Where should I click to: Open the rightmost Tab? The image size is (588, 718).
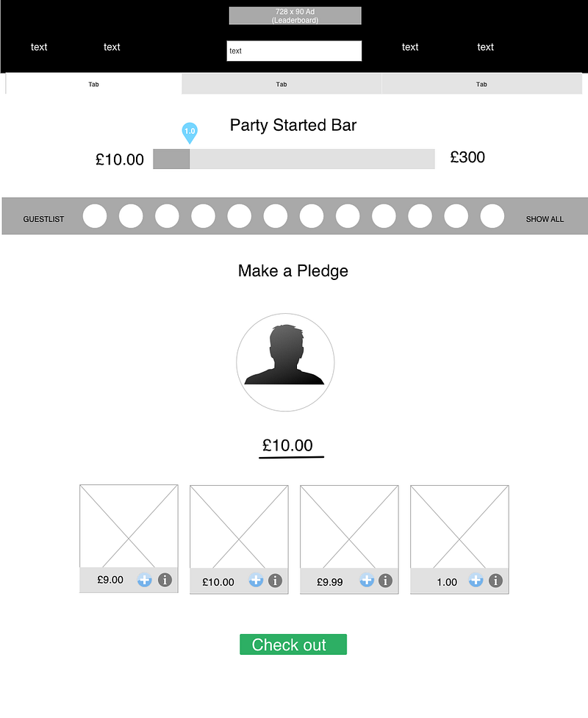coord(481,84)
